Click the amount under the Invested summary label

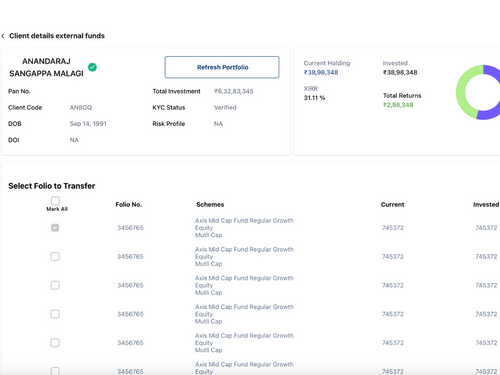tap(400, 73)
